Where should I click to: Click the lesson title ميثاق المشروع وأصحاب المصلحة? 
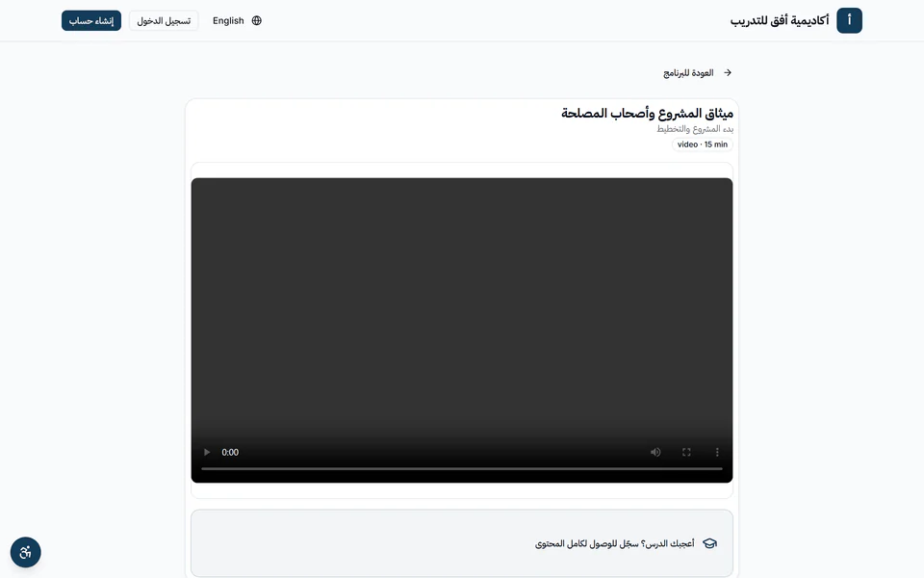647,114
